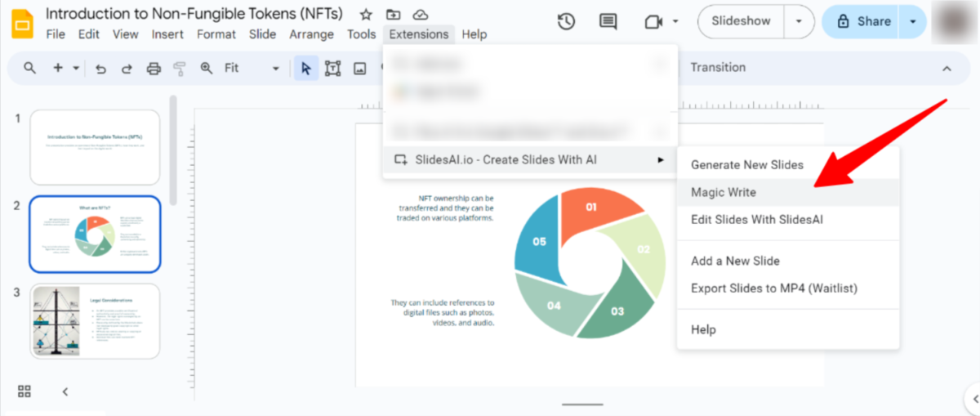Select slide 3 Legal Considerations thumbnail

[95, 320]
